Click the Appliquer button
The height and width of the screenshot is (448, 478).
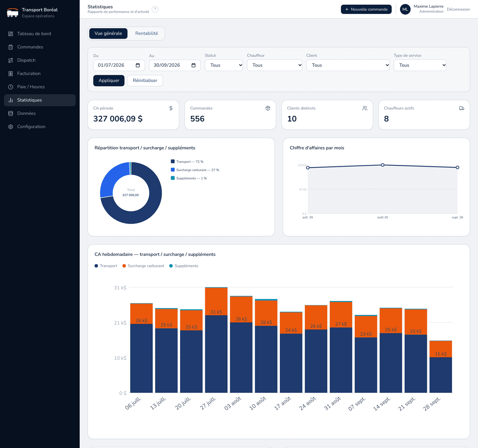pyautogui.click(x=109, y=81)
